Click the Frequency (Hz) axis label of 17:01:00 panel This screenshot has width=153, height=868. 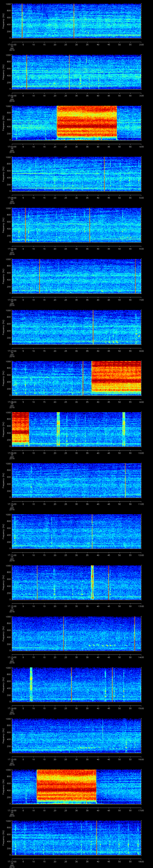(x=3, y=21)
